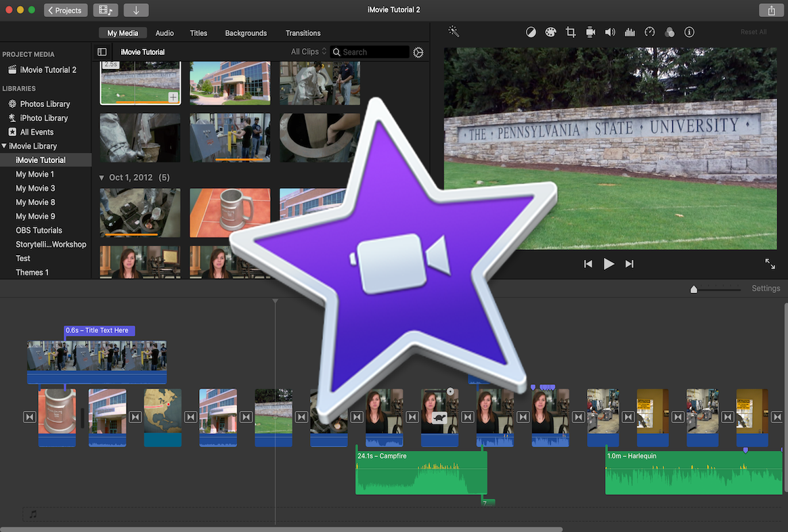Click the media browser Search field
788x532 pixels.
[x=370, y=51]
